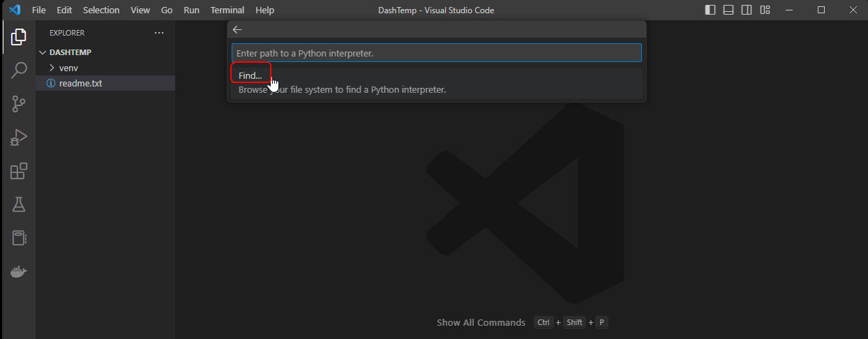868x339 pixels.
Task: Open the Go menu
Action: pos(167,10)
